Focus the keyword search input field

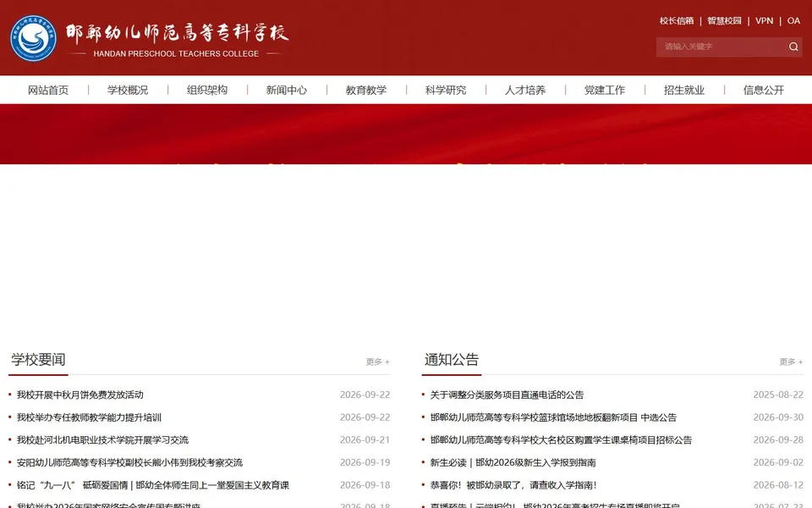point(721,47)
